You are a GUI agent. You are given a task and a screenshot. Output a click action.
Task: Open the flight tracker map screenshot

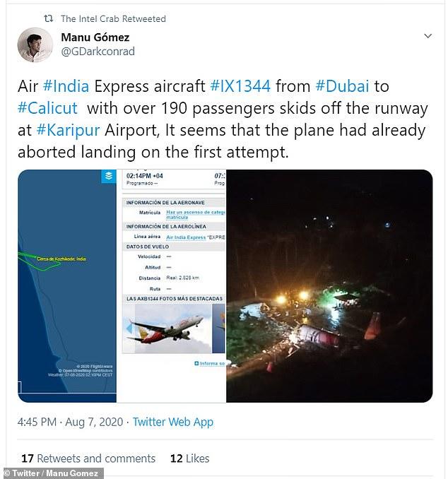pos(67,286)
